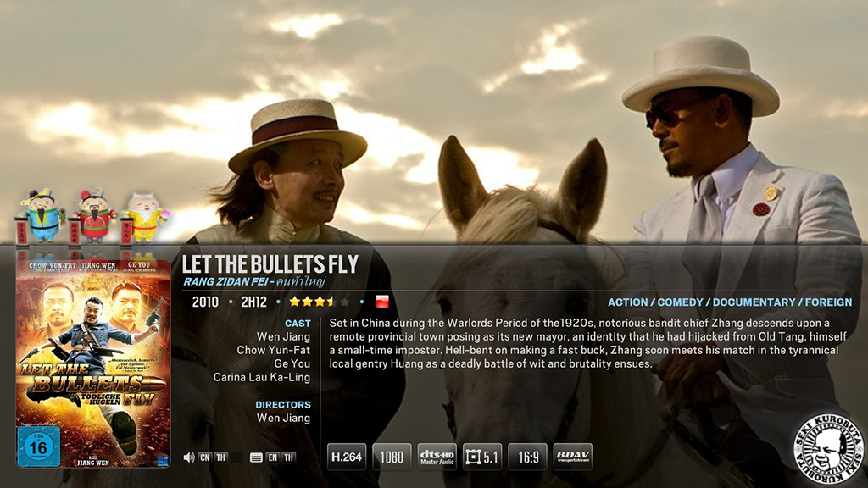Screen dimensions: 868x488
Task: Click the red country flag icon
Action: (382, 302)
